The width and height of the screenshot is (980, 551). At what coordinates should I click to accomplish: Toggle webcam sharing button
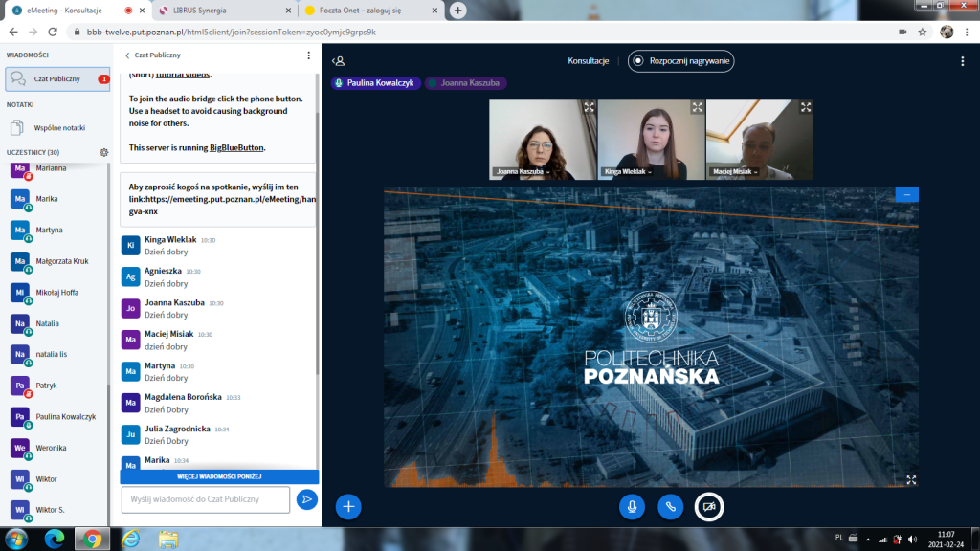pos(709,507)
